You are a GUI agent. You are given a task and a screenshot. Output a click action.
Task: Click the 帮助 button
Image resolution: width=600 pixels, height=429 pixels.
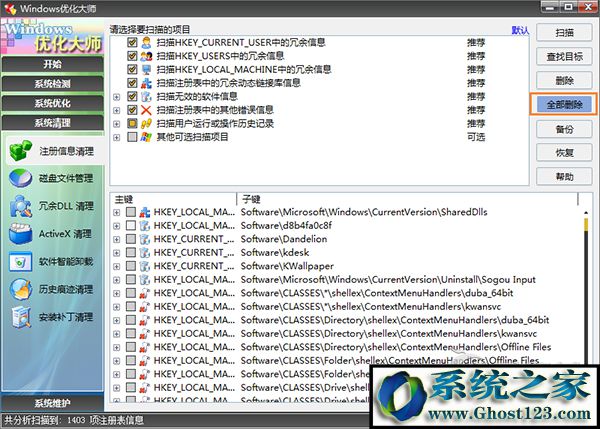click(x=564, y=177)
